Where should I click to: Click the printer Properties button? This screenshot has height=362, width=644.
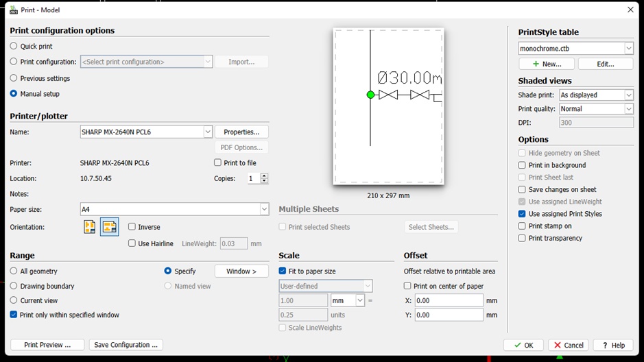tap(241, 132)
